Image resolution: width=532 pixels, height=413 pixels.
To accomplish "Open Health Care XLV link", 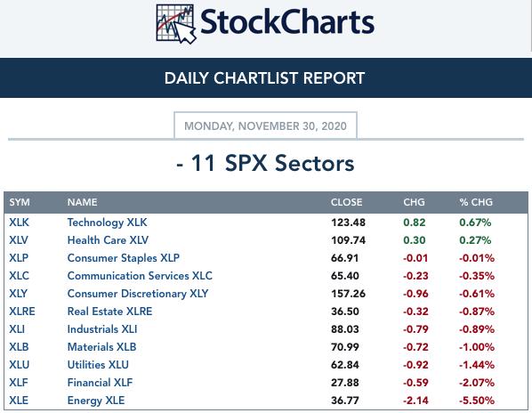I will (x=108, y=240).
